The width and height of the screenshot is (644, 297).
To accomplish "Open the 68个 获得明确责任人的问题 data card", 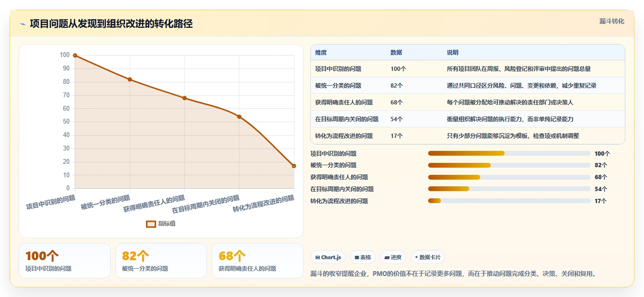I will pyautogui.click(x=258, y=261).
